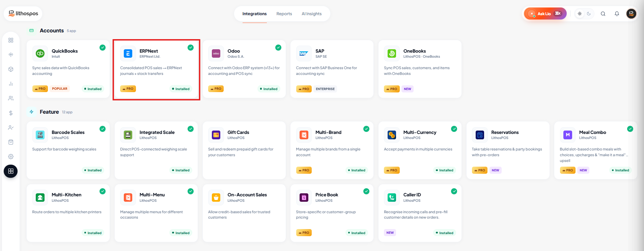Screen dimensions: 644x251
Task: Click the Installed badge on Multi-Currency card
Action: (445, 170)
